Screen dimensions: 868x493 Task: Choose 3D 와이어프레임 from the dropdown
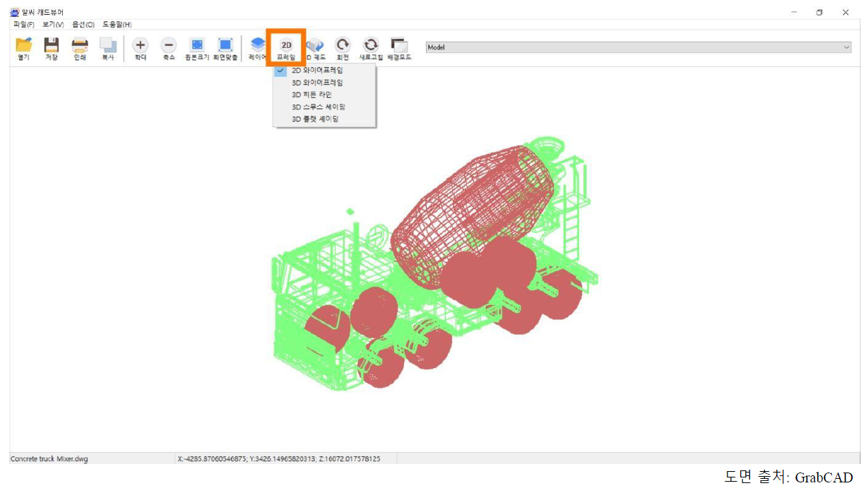[325, 83]
